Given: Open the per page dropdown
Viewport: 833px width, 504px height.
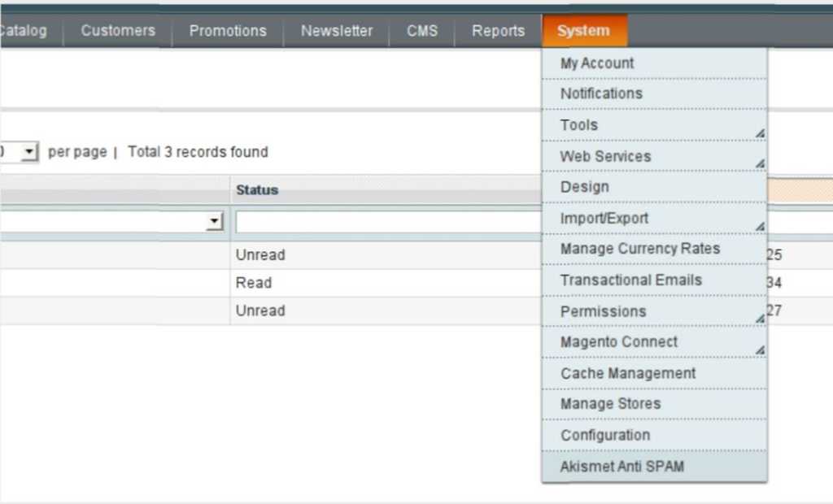Looking at the screenshot, I should point(20,153).
